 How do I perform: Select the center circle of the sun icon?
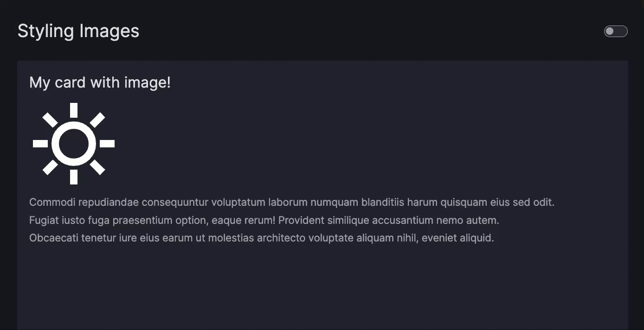(73, 143)
